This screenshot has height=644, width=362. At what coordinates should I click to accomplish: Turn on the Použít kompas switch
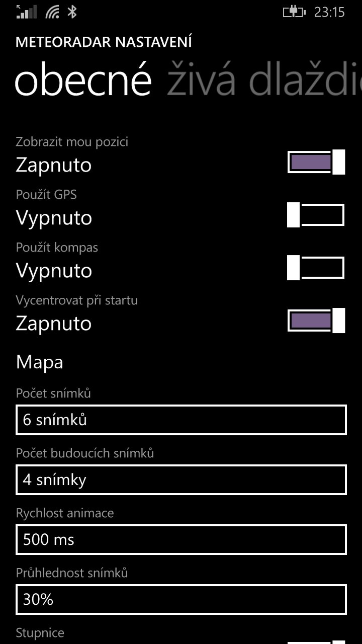click(x=316, y=268)
